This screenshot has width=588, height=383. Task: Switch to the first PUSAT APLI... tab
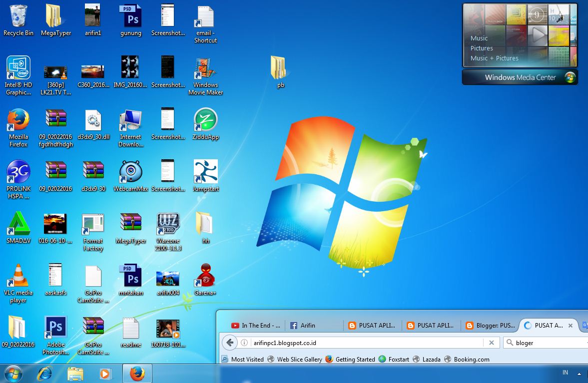[373, 325]
